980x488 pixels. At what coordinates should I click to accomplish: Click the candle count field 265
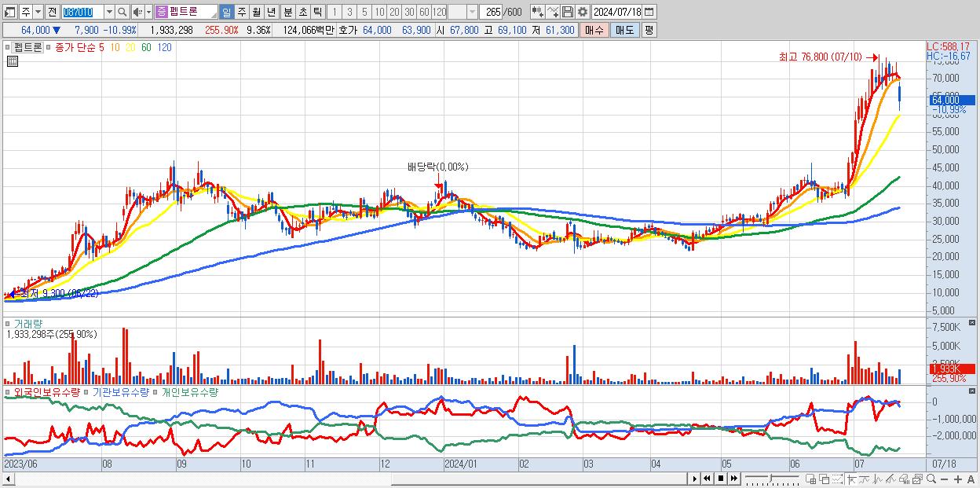tap(491, 12)
